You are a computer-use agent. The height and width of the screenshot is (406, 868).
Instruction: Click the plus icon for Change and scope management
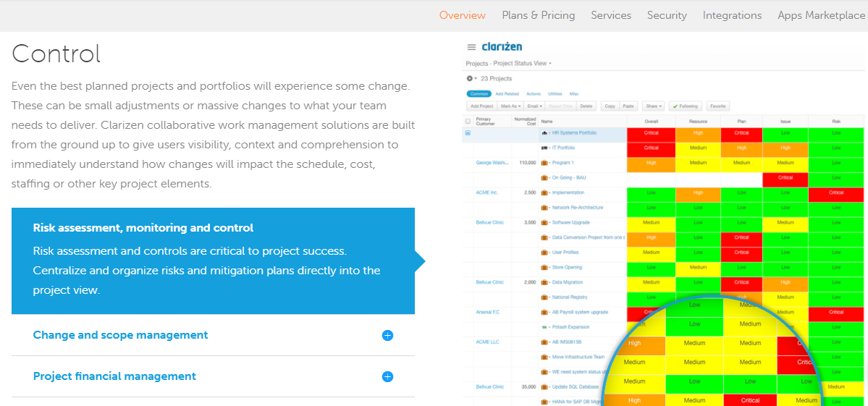click(387, 335)
